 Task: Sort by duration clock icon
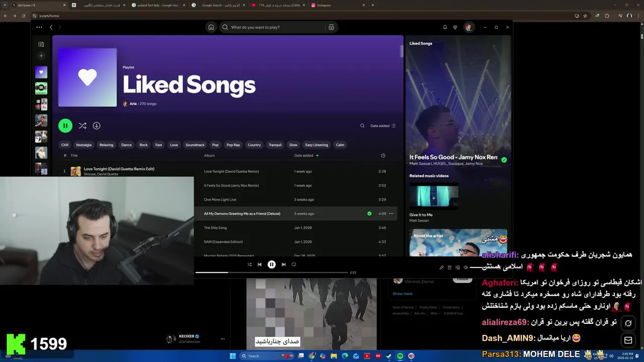[x=383, y=155]
